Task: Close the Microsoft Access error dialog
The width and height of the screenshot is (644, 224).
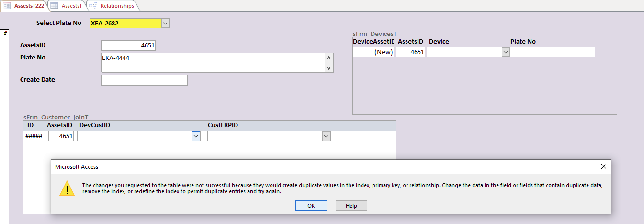Action: (x=604, y=166)
